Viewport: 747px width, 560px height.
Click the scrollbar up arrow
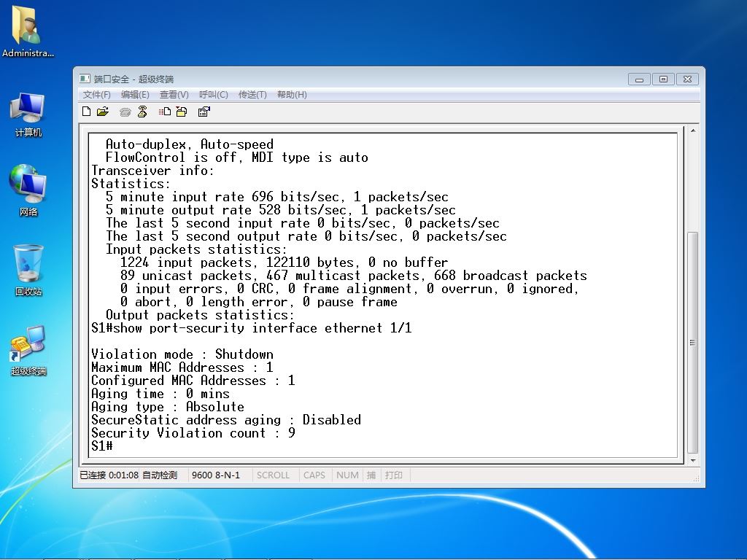click(x=693, y=131)
